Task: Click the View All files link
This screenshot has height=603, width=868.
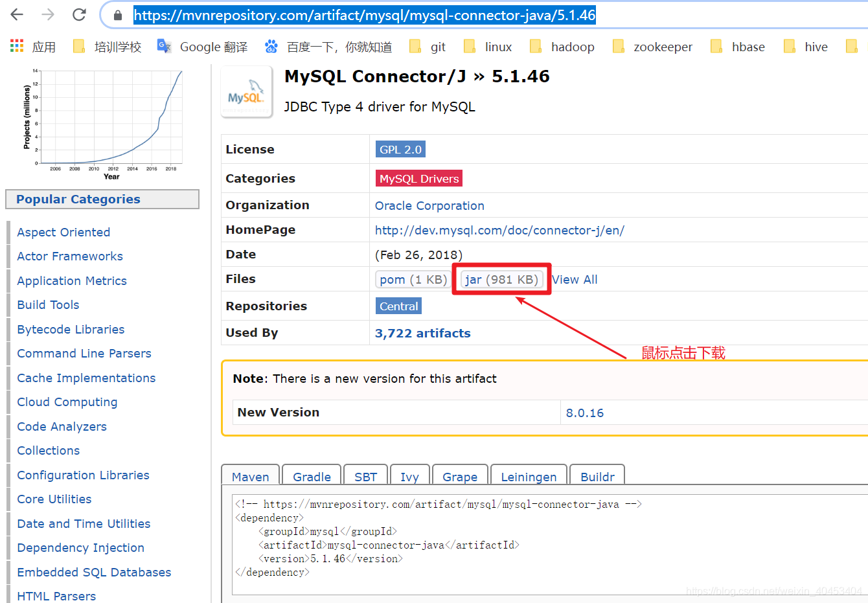Action: (x=575, y=279)
